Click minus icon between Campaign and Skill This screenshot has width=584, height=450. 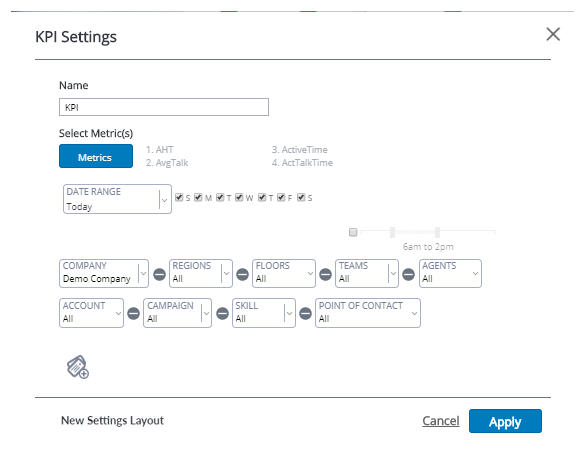point(222,314)
